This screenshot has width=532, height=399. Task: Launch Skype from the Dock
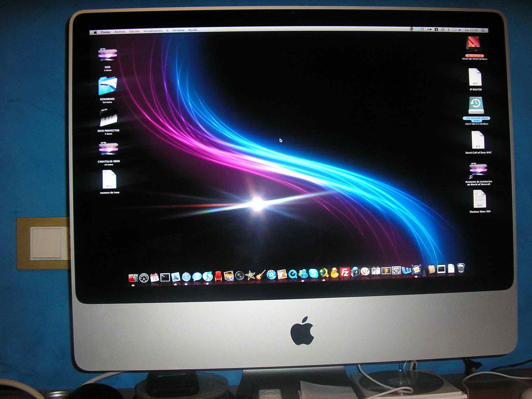pos(314,274)
